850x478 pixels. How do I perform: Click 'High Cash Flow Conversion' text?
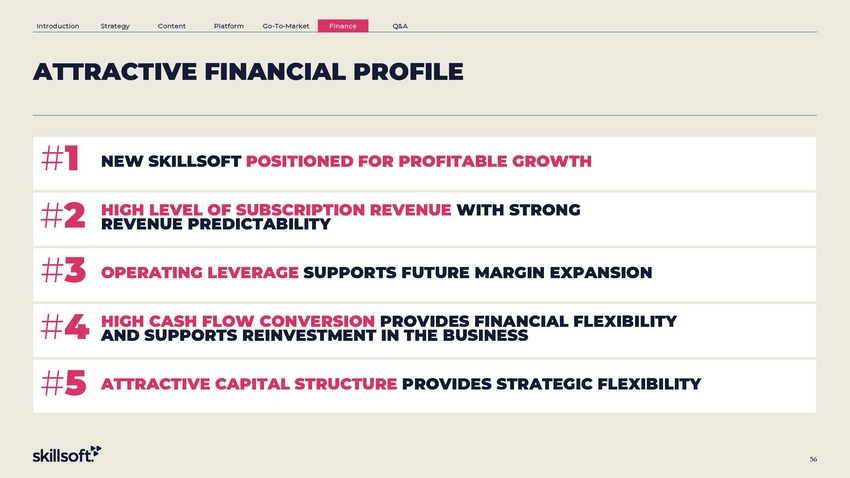coord(238,321)
